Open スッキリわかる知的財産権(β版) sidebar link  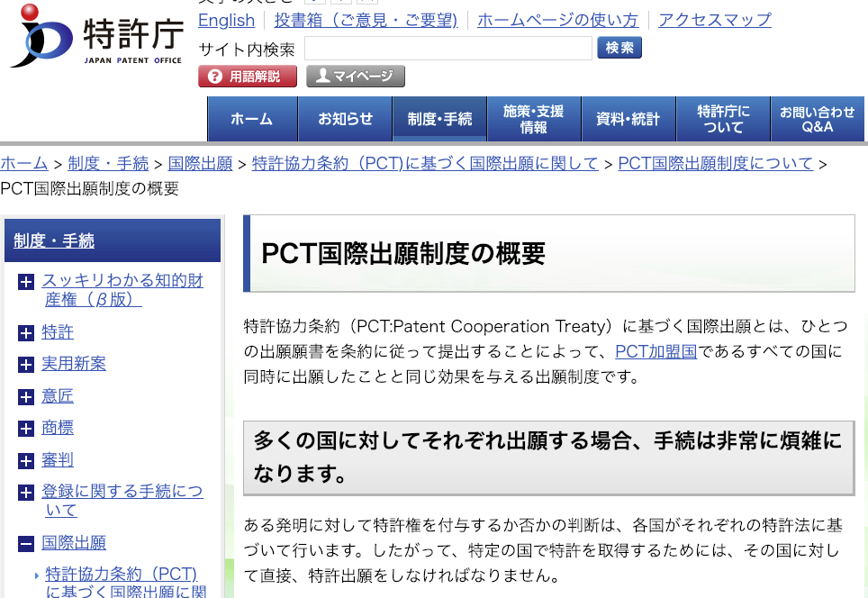122,290
